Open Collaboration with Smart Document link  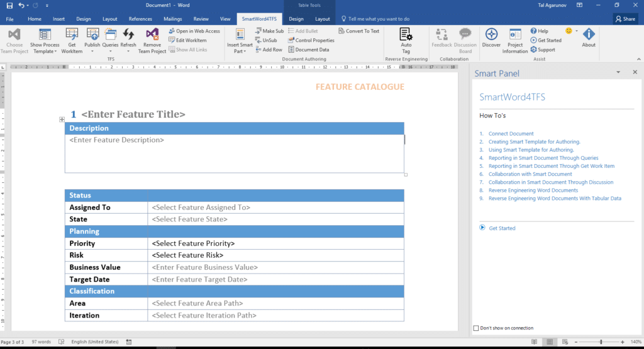(530, 174)
